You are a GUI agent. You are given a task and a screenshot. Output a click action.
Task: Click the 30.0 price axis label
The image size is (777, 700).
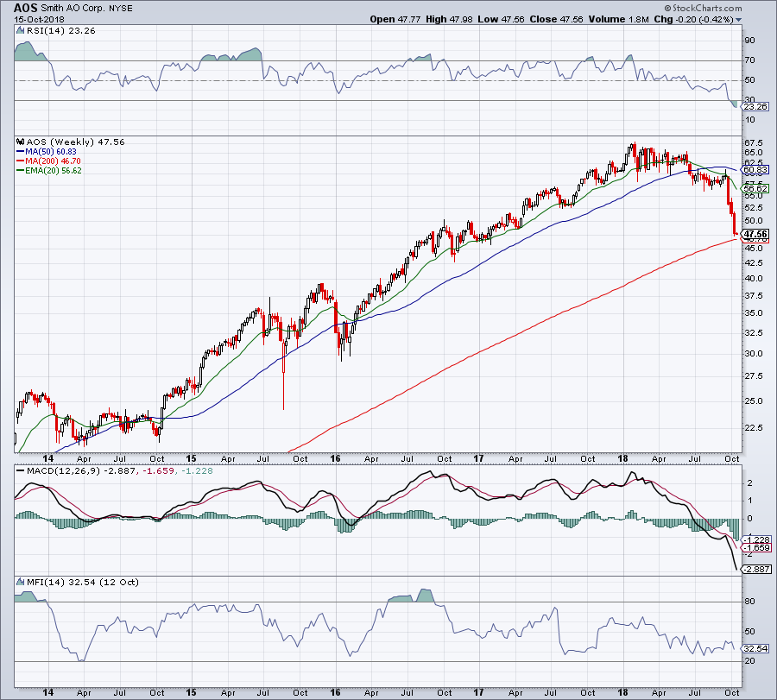point(754,354)
